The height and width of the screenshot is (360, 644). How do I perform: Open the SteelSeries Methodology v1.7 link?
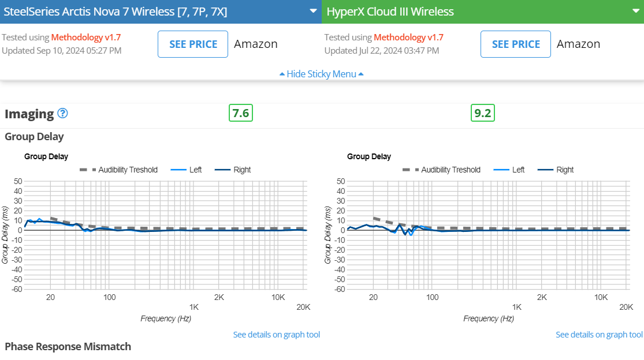86,37
